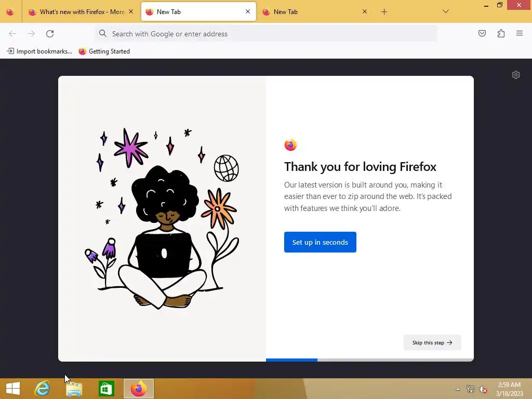Viewport: 532px width, 399px height.
Task: Switch to the last New Tab
Action: [315, 11]
